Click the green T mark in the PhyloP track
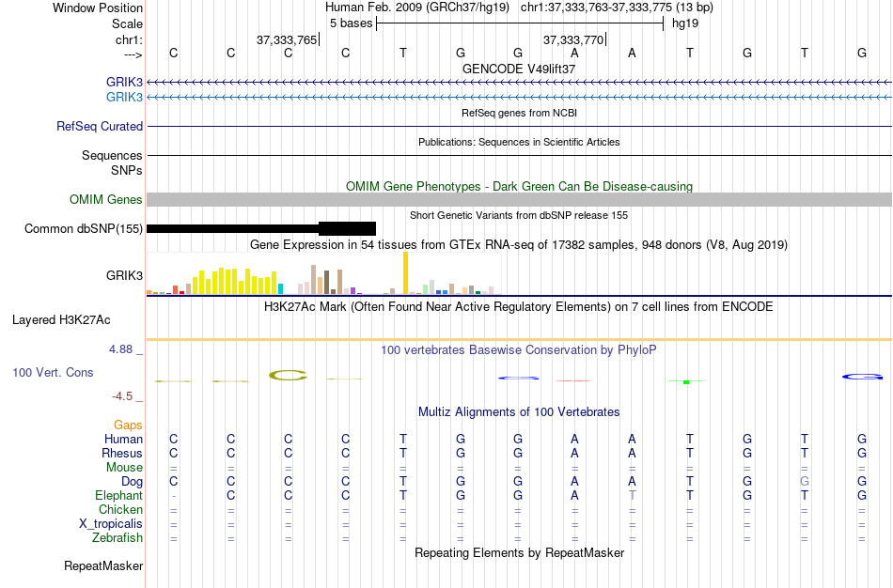 pyautogui.click(x=686, y=381)
